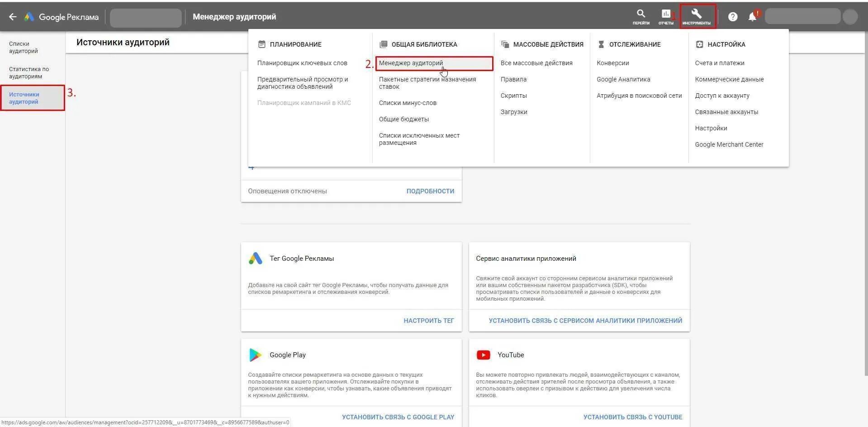
Task: Select Источники аудиторий in sidebar
Action: click(33, 98)
